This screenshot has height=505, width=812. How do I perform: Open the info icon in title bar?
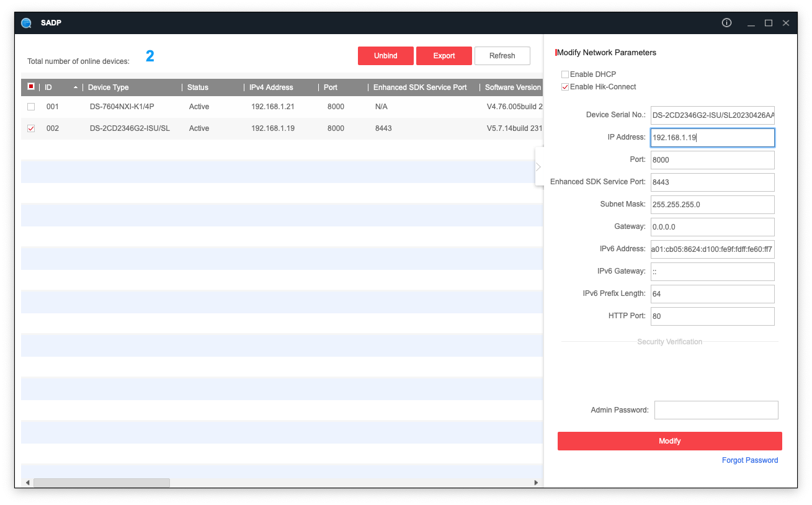[x=726, y=23]
